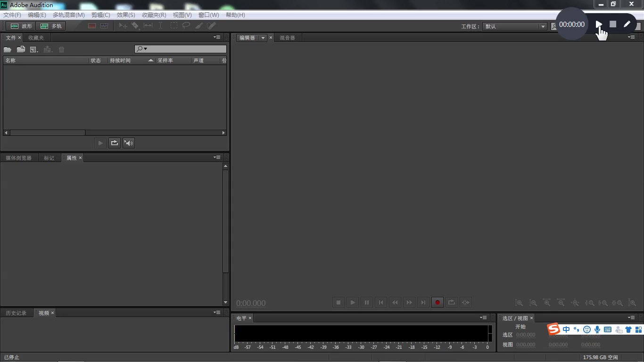Click the files panel search field
The image size is (644, 362).
[x=181, y=49]
